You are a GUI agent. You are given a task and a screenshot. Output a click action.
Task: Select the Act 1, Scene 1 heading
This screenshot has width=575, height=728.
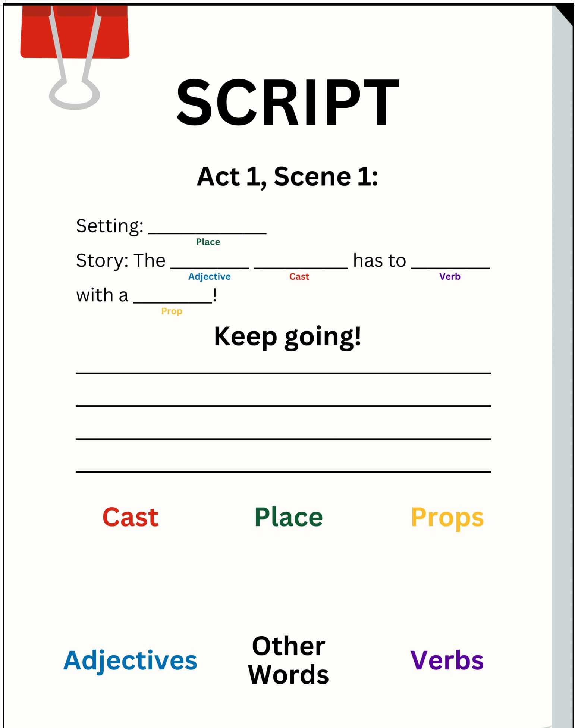(287, 176)
